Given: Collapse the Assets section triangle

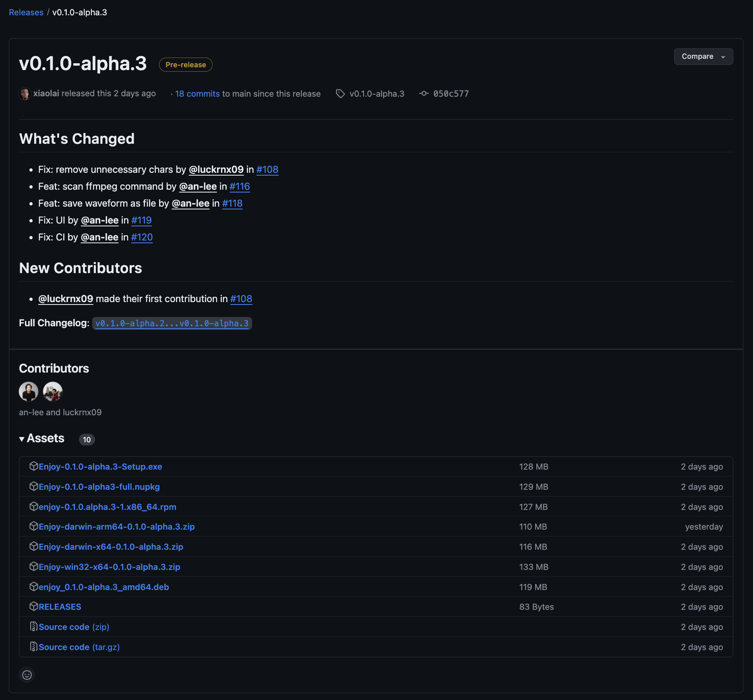Looking at the screenshot, I should point(22,439).
